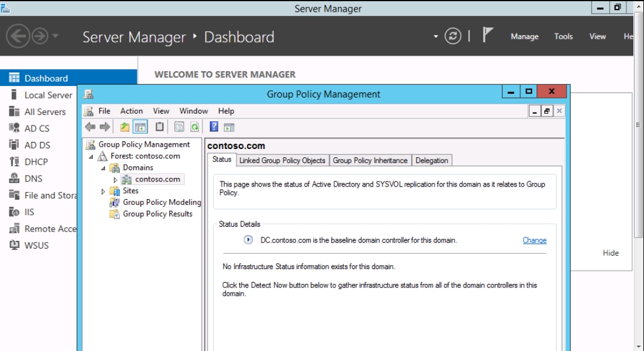The height and width of the screenshot is (351, 644).
Task: Collapse the Domains tree node
Action: 103,168
